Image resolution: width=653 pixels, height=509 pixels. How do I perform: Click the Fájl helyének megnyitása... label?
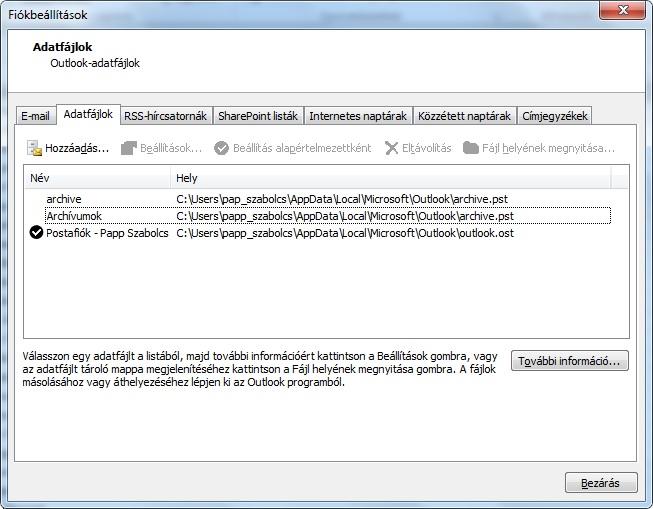(x=548, y=148)
